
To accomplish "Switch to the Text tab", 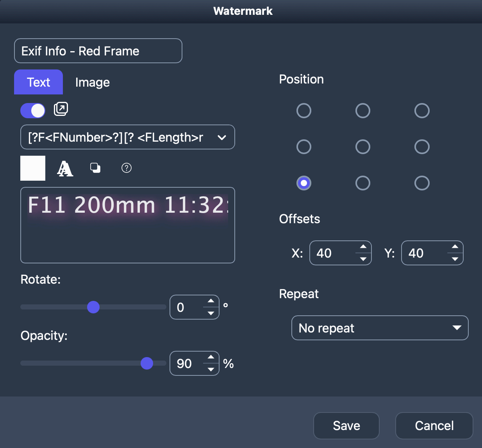I will [38, 82].
